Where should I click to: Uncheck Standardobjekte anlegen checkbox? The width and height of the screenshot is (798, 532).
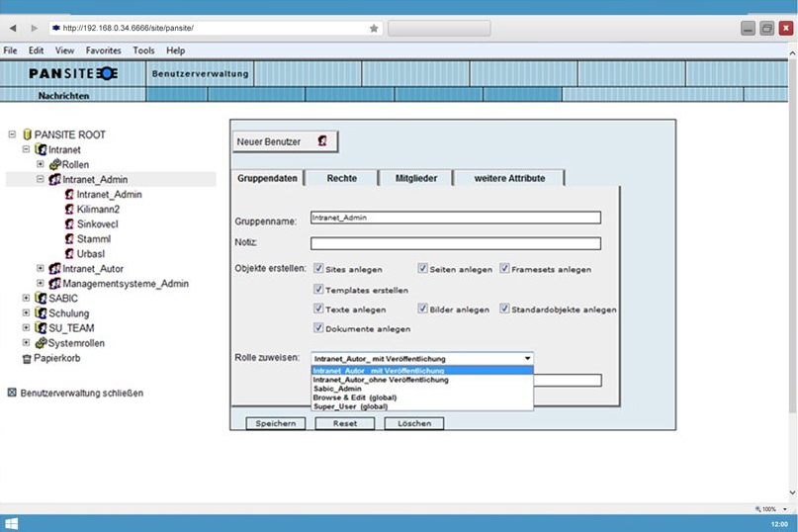504,309
